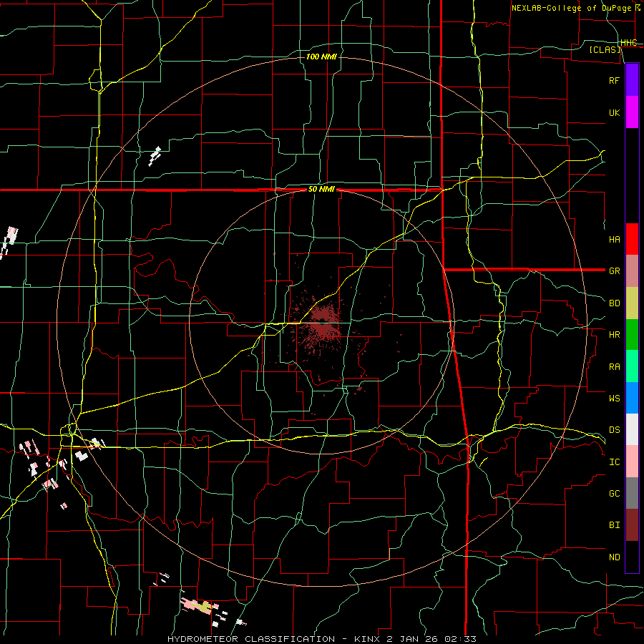Image resolution: width=644 pixels, height=644 pixels.
Task: Click the WS legend label
Action: click(614, 399)
